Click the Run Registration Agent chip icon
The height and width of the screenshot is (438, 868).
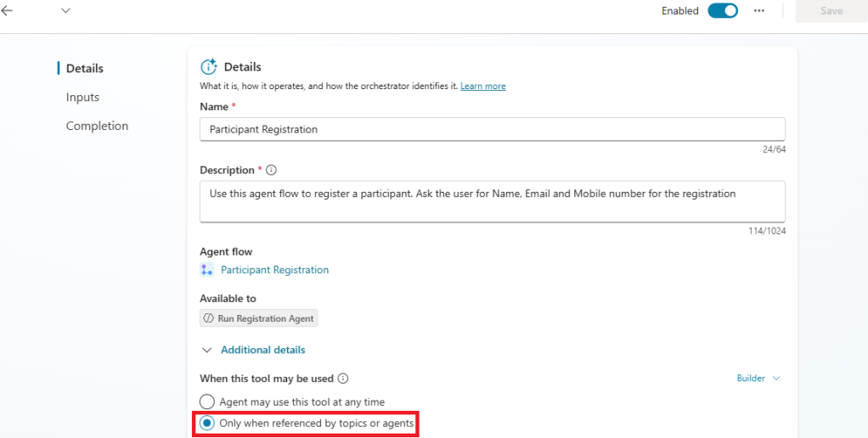(x=208, y=318)
